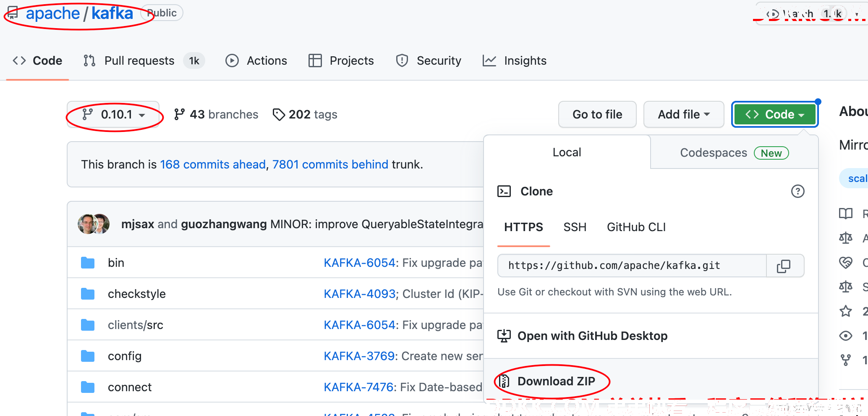Open the bin folder

point(116,263)
